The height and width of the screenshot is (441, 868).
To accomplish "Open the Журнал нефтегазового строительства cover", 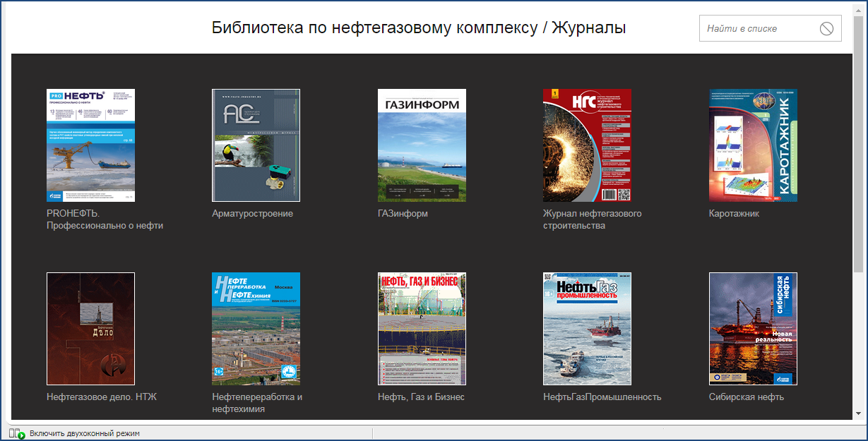I will 587,145.
